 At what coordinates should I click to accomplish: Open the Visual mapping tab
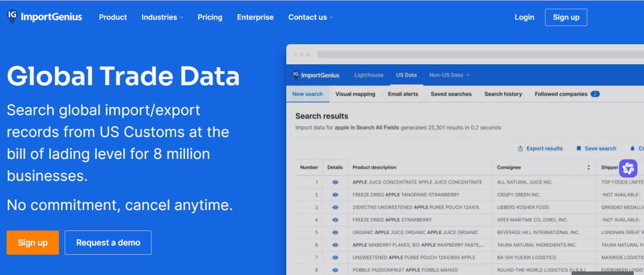point(355,94)
